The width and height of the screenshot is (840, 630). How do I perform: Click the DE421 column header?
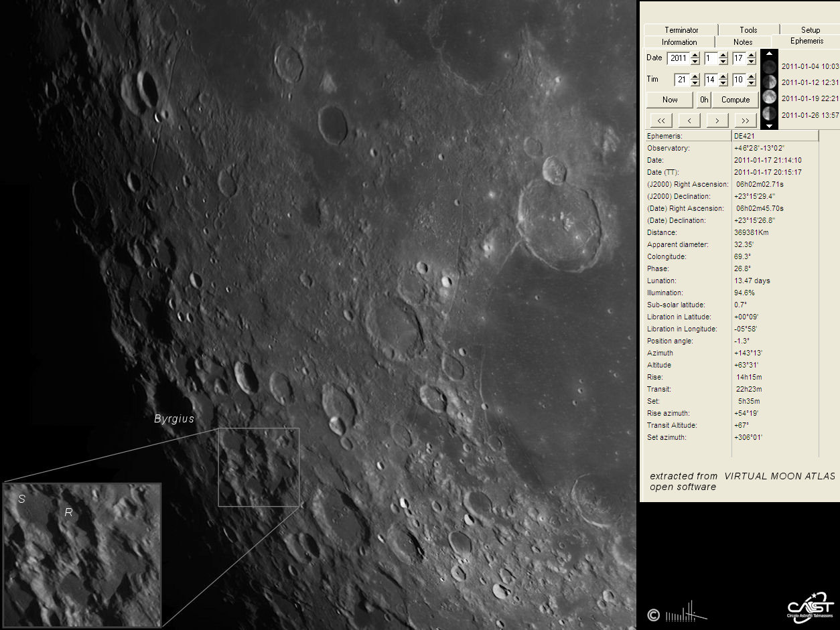pos(775,136)
